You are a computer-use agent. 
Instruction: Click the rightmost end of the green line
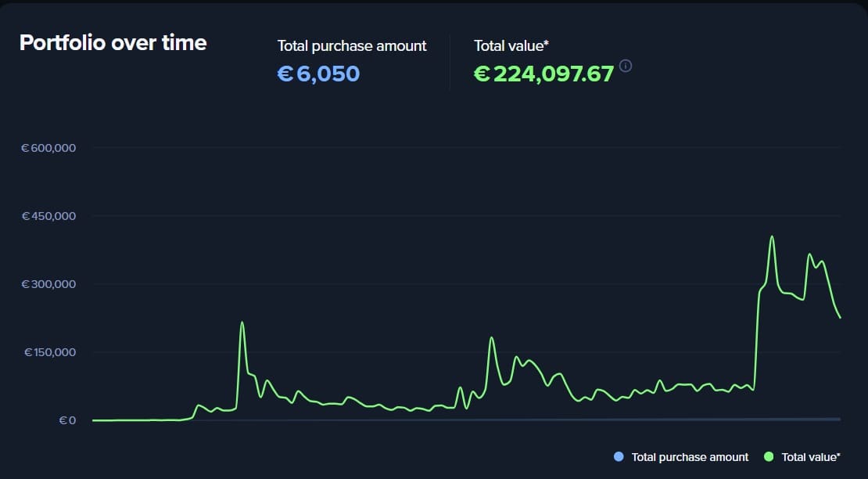tap(840, 318)
